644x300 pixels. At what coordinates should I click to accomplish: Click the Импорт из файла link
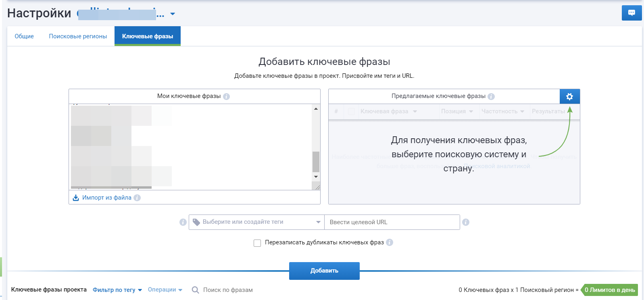pos(106,198)
